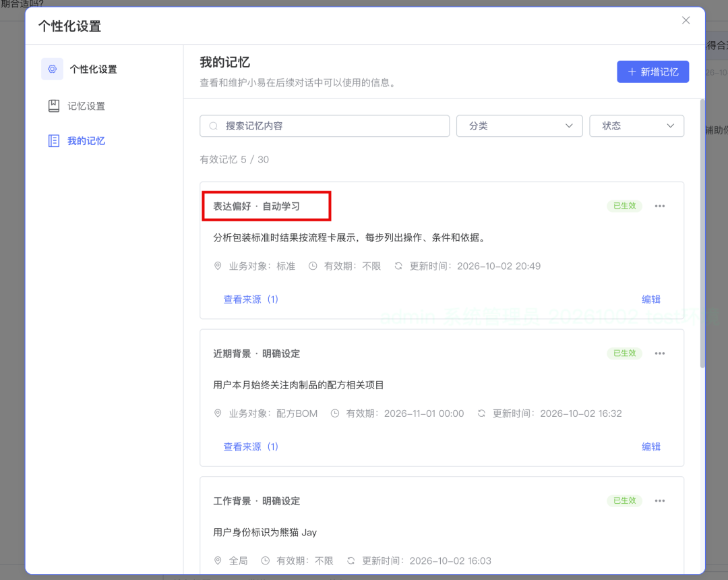Click the 有效记忆 5 / 30 counter
The width and height of the screenshot is (728, 580).
[x=234, y=160]
